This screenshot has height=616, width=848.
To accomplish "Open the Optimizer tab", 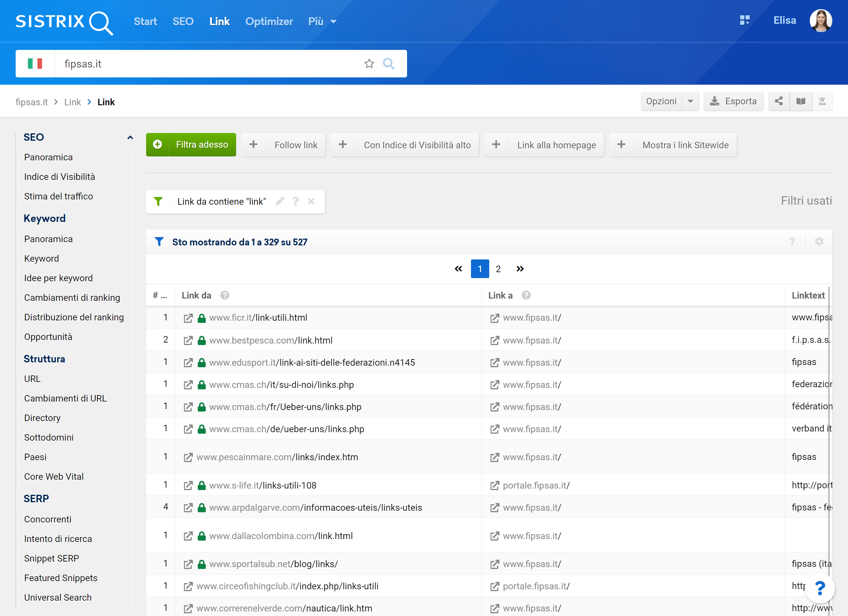I will tap(269, 21).
